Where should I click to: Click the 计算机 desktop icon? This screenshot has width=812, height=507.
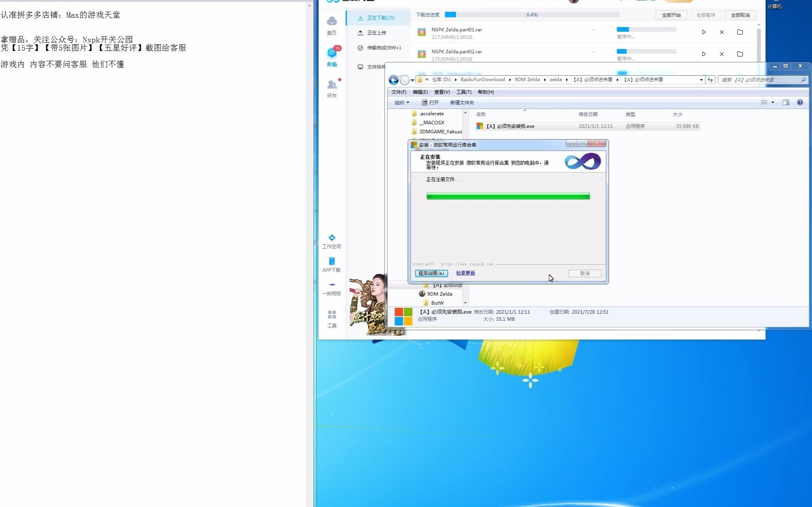tap(774, 5)
